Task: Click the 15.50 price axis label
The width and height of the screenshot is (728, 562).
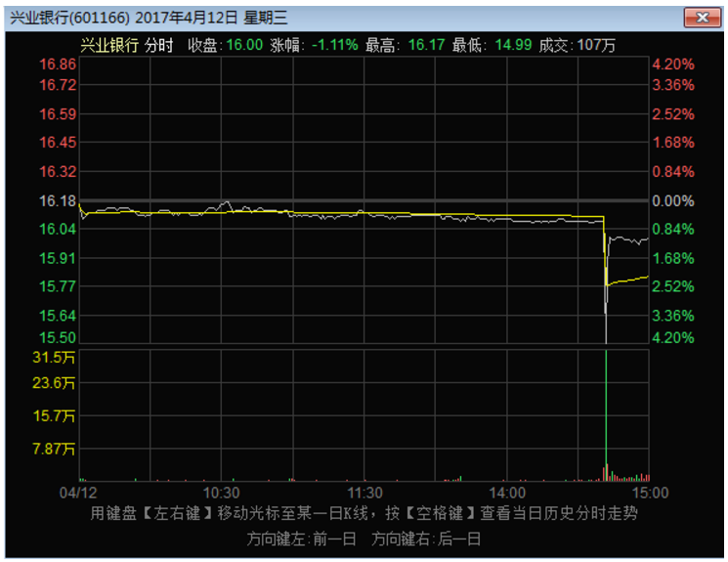Action: [58, 337]
